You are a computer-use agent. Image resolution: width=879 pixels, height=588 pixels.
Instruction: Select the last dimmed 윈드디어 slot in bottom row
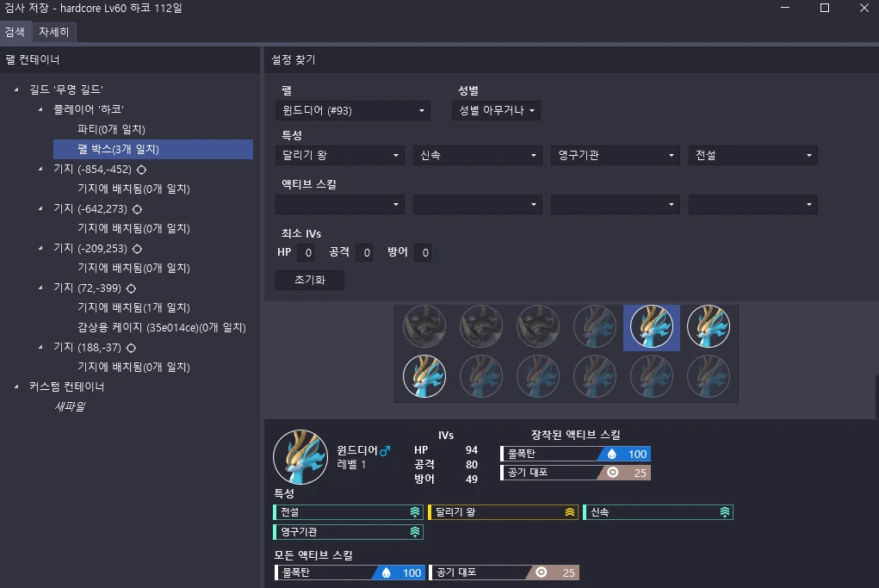709,377
